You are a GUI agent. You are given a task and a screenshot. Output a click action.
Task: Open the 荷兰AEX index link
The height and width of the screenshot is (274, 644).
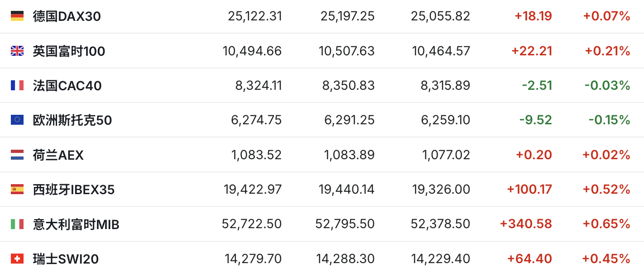[58, 155]
